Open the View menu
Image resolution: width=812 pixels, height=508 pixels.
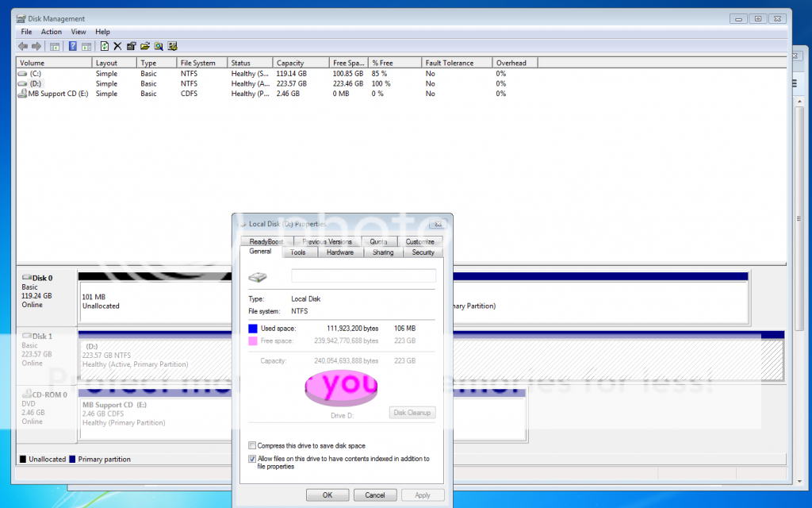(79, 32)
